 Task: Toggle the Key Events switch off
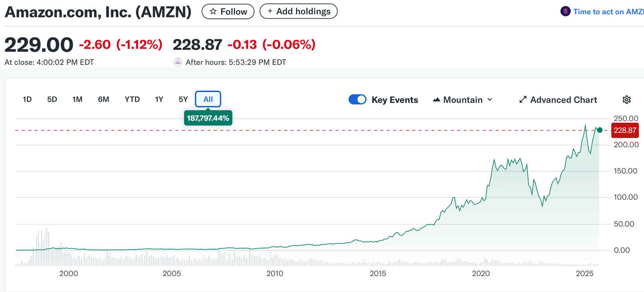(x=357, y=100)
